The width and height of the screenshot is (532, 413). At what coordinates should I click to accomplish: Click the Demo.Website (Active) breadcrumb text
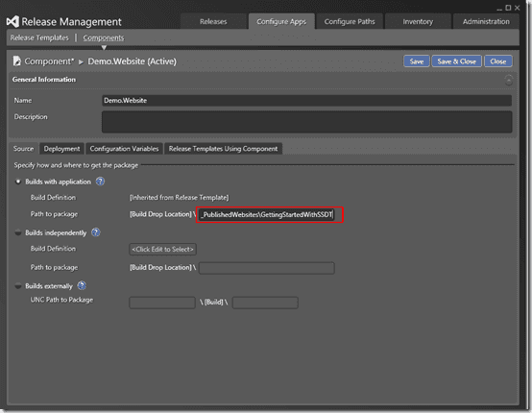click(132, 61)
